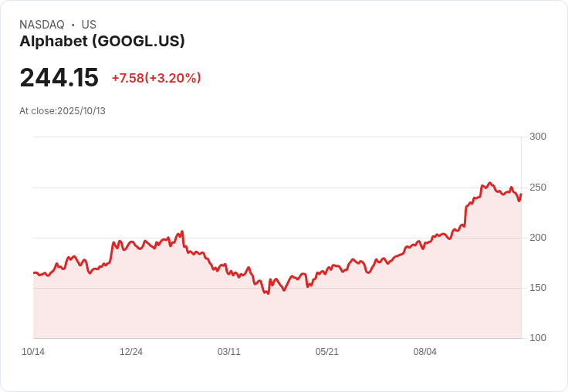The image size is (568, 392).
Task: Click the right end of the red price line
Action: tap(521, 194)
